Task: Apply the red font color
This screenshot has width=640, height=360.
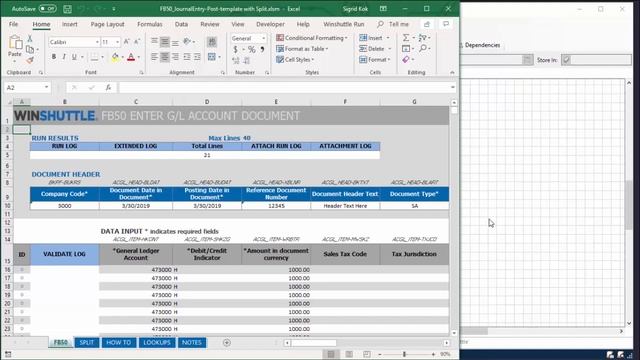Action: (x=131, y=57)
